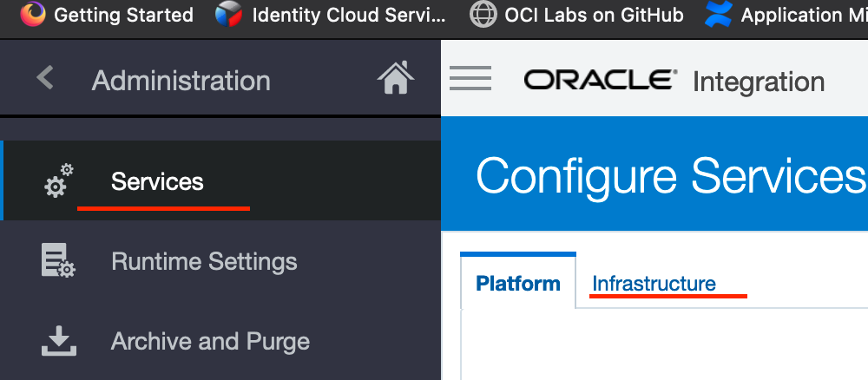This screenshot has width=868, height=380.
Task: Click the Confluence icon for Application bookmark
Action: point(719,14)
